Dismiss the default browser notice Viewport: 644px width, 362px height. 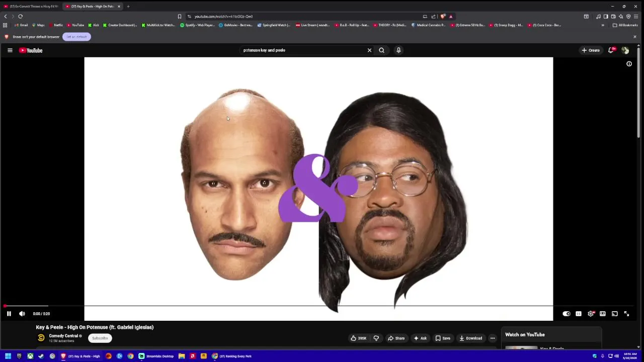pos(635,37)
